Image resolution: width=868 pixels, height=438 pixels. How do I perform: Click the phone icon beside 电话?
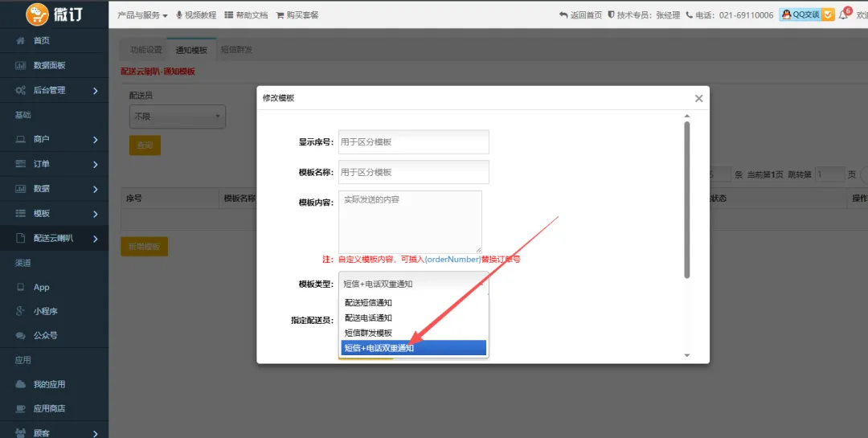click(x=690, y=15)
